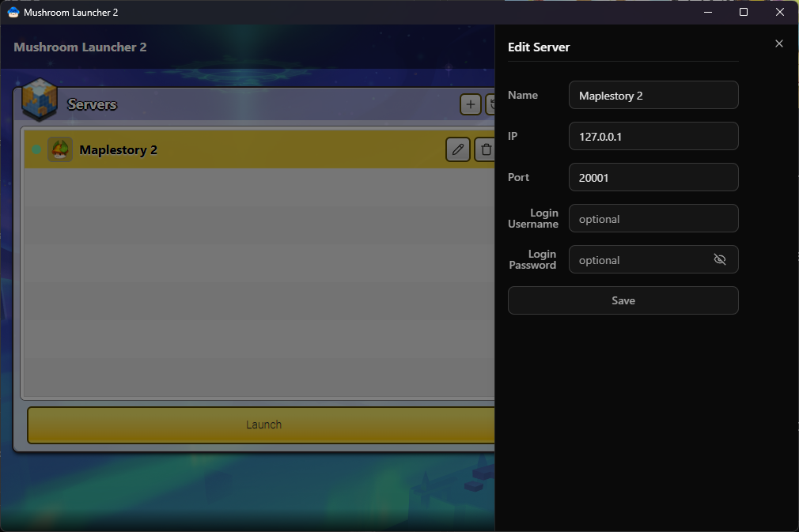This screenshot has height=532, width=799.
Task: Select the Maplestory 2 server row
Action: (x=259, y=149)
